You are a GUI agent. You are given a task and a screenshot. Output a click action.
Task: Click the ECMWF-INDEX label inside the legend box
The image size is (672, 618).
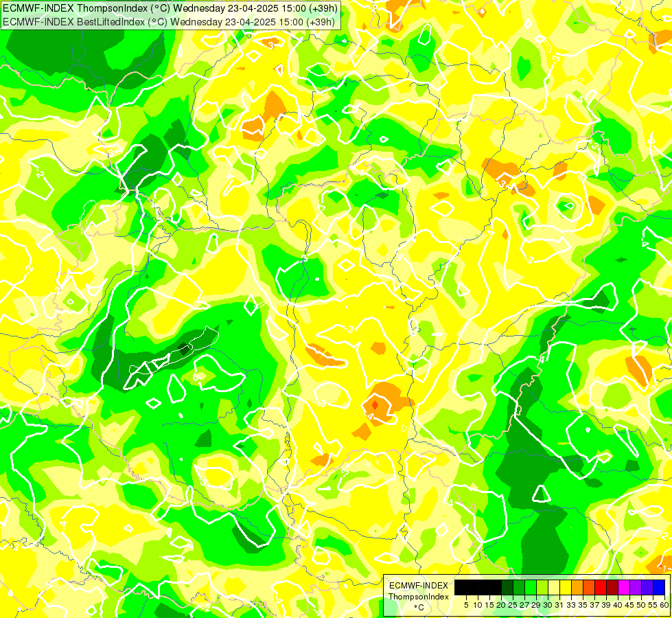(419, 586)
